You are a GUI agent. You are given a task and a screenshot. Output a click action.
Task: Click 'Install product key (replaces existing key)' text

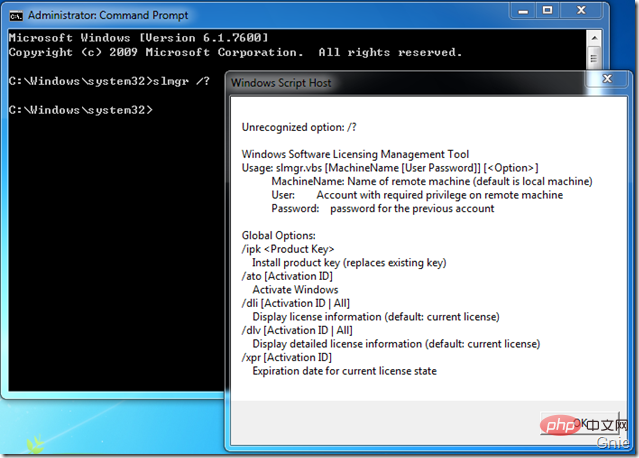coord(349,263)
